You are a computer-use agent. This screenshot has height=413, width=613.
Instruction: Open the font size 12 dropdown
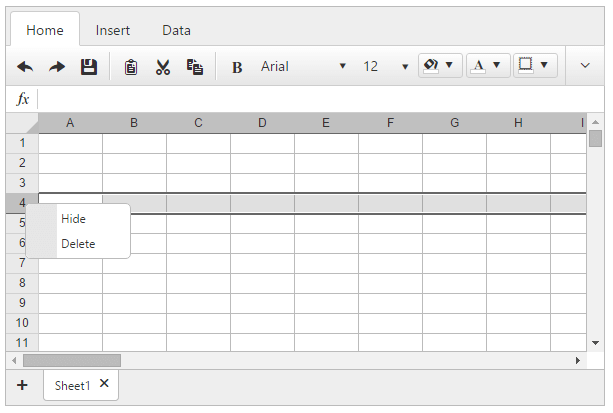click(386, 67)
